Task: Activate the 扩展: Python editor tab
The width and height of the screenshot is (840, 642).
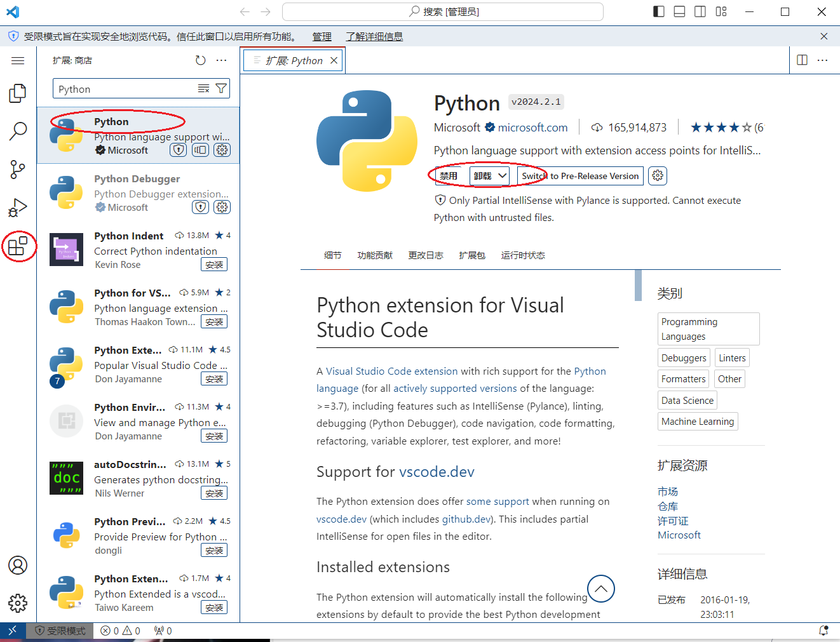Action: [x=294, y=60]
